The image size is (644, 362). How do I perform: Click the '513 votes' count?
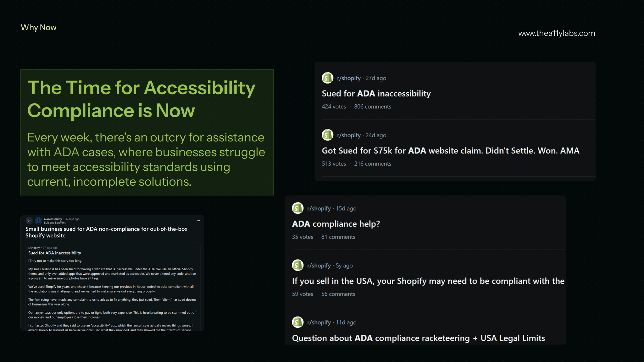coord(334,164)
